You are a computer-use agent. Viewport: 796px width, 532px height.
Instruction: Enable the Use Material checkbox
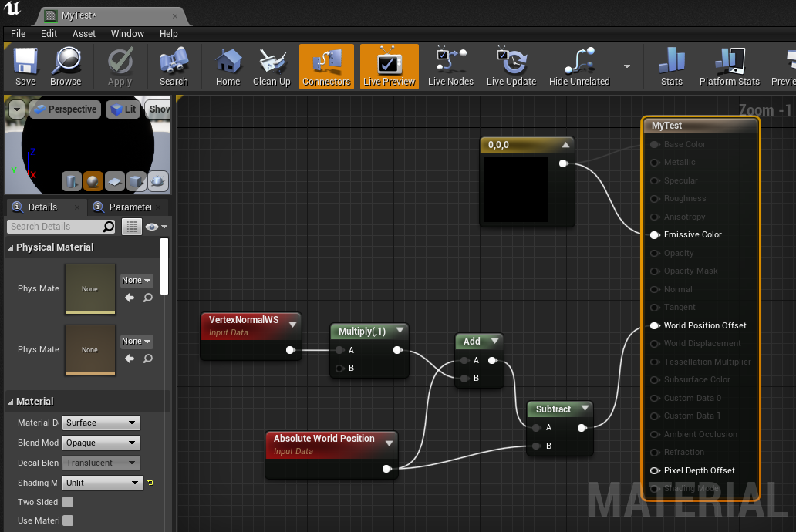point(68,520)
